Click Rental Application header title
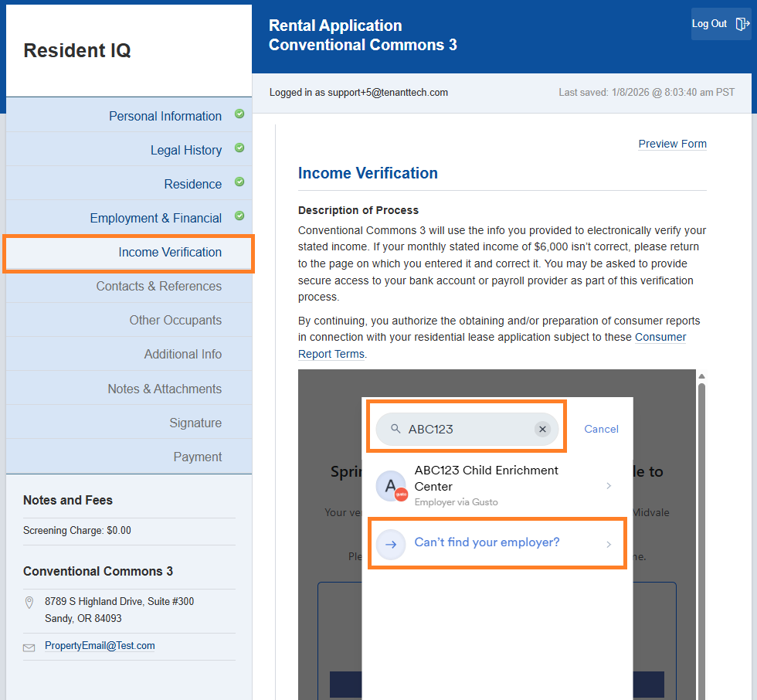This screenshot has width=757, height=700. [x=335, y=25]
